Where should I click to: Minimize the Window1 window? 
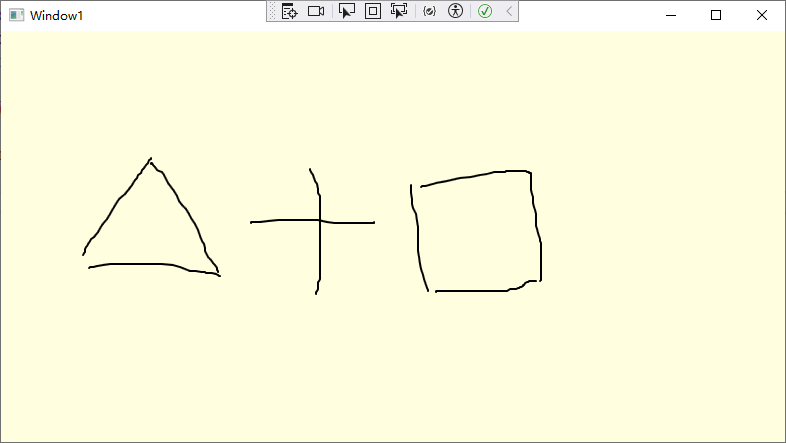tap(671, 15)
